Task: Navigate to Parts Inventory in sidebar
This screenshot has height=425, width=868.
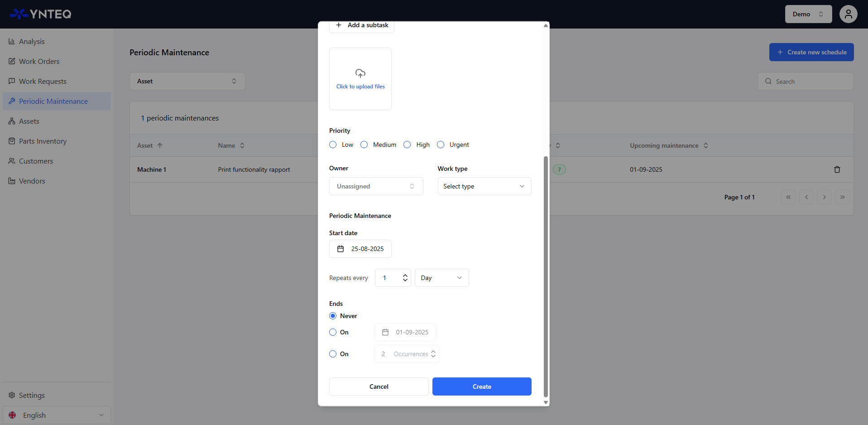Action: coord(43,141)
